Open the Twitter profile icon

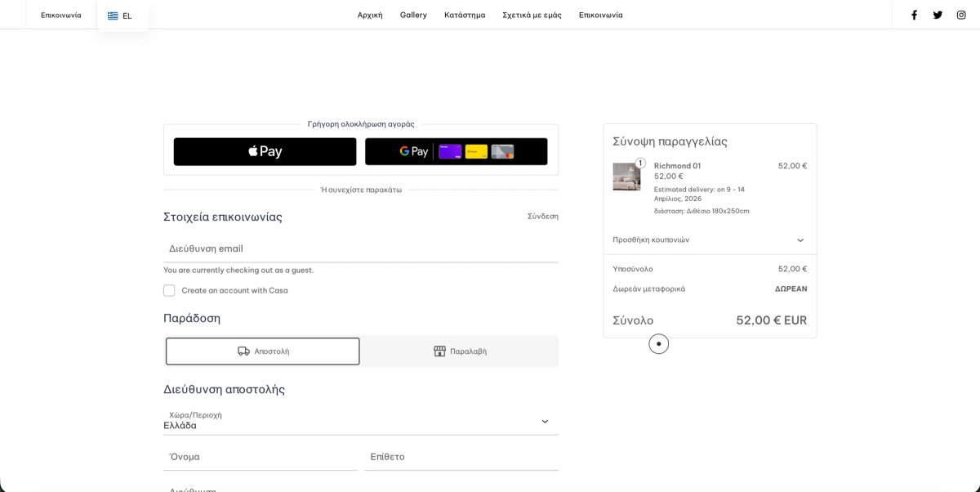point(938,15)
